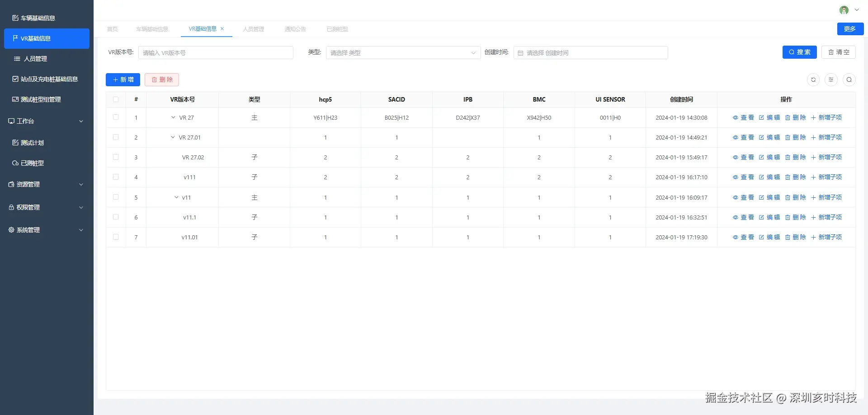Image resolution: width=868 pixels, height=415 pixels.
Task: Add sub-item to VR 27
Action: click(826, 117)
